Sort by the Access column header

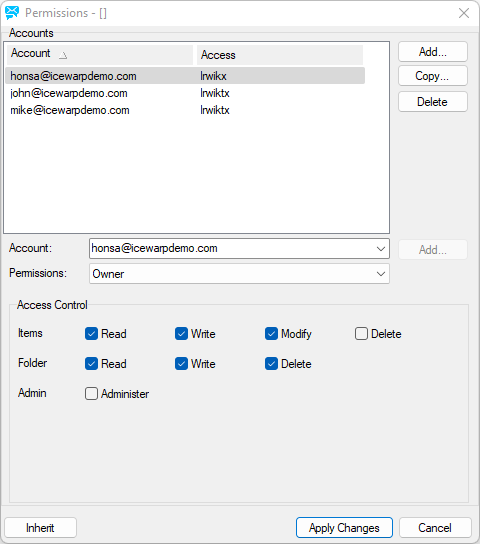click(x=280, y=55)
